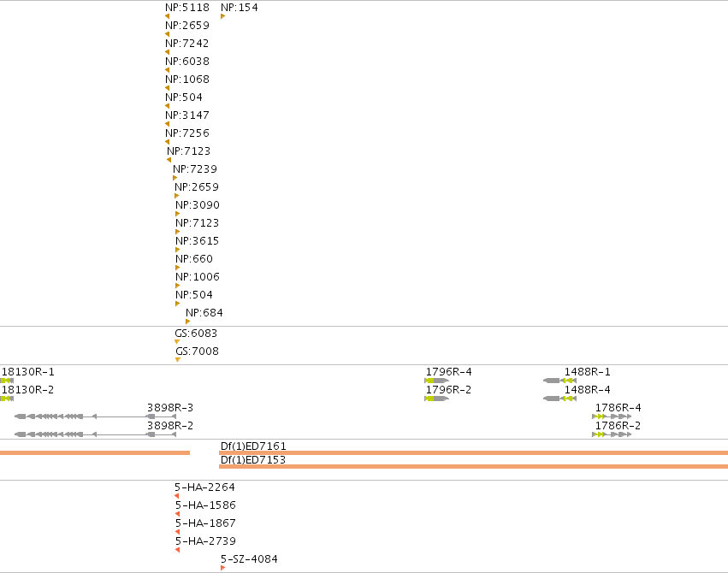Open the 1488R-1 feature link
This screenshot has width=728, height=573.
coord(588,372)
